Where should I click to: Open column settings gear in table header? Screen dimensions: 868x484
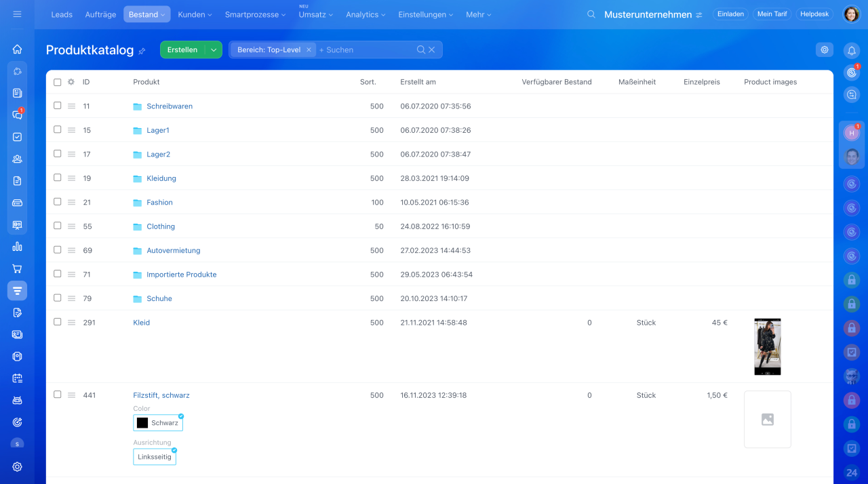click(71, 82)
